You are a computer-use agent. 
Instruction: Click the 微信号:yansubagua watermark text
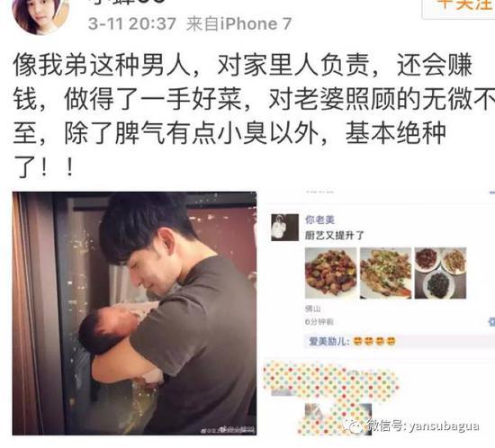pyautogui.click(x=423, y=426)
